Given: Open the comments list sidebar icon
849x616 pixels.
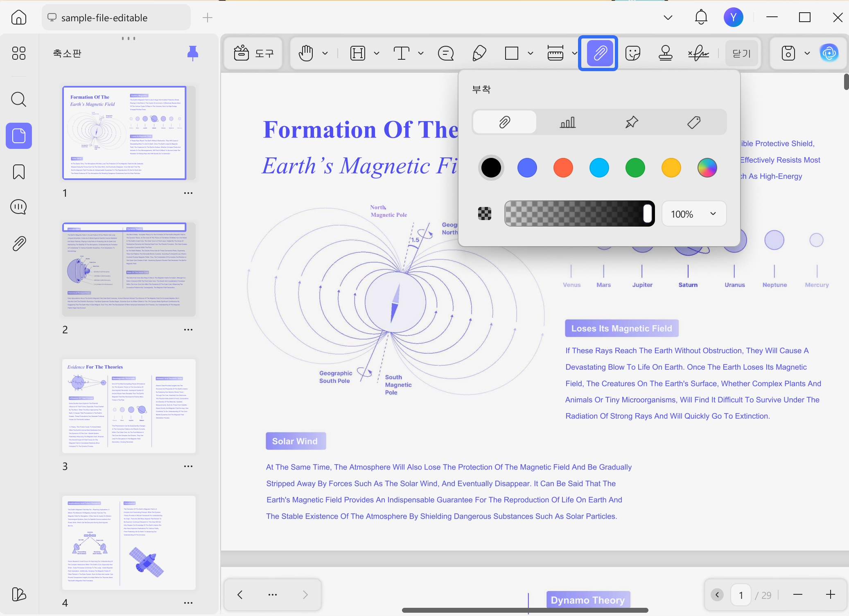Looking at the screenshot, I should coord(19,207).
